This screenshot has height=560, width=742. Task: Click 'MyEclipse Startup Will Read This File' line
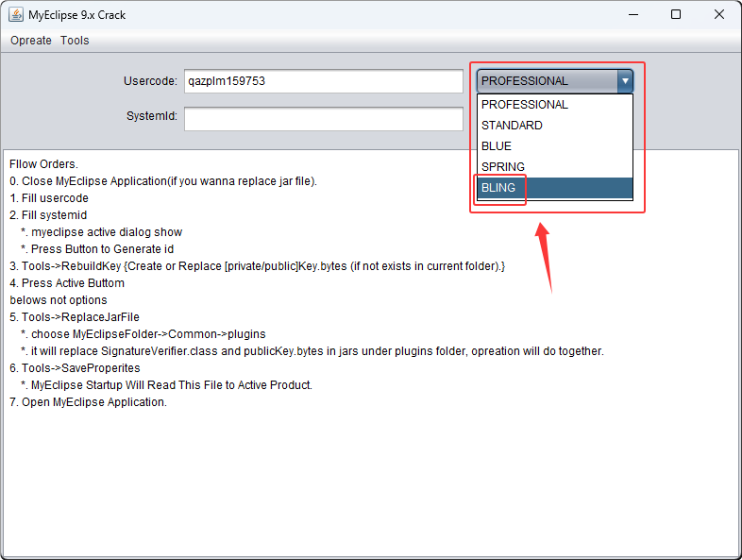point(166,385)
